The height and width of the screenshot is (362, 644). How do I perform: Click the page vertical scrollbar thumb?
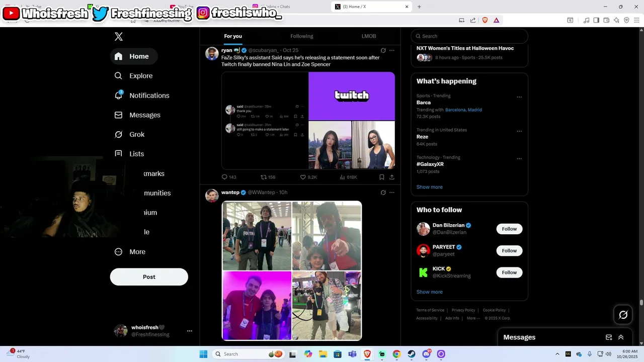click(641, 303)
